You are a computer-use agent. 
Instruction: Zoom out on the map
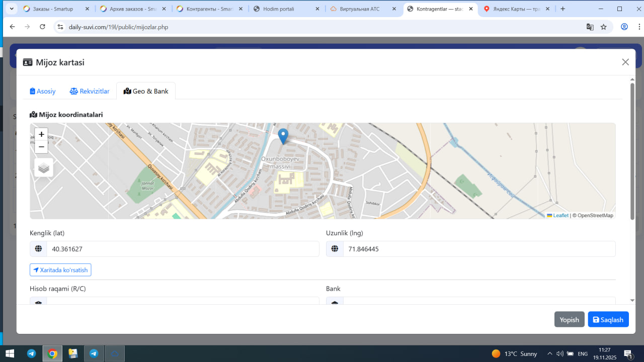coord(41,147)
